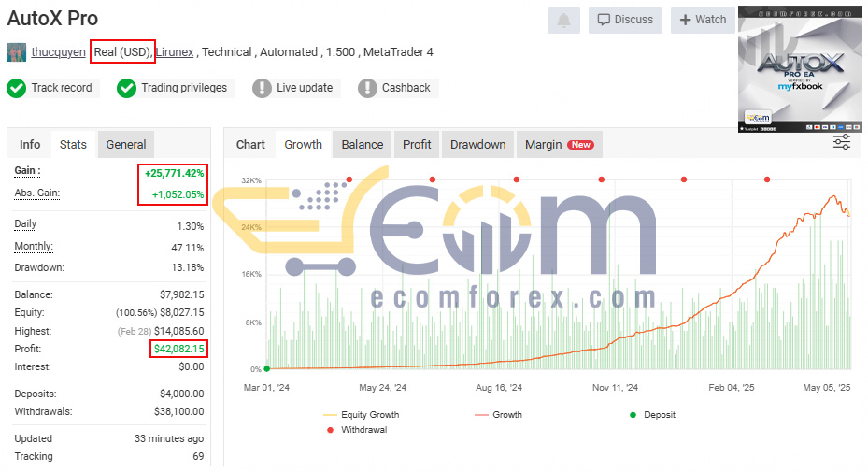868x473 pixels.
Task: Click the balance value $7,982.15
Action: point(181,294)
